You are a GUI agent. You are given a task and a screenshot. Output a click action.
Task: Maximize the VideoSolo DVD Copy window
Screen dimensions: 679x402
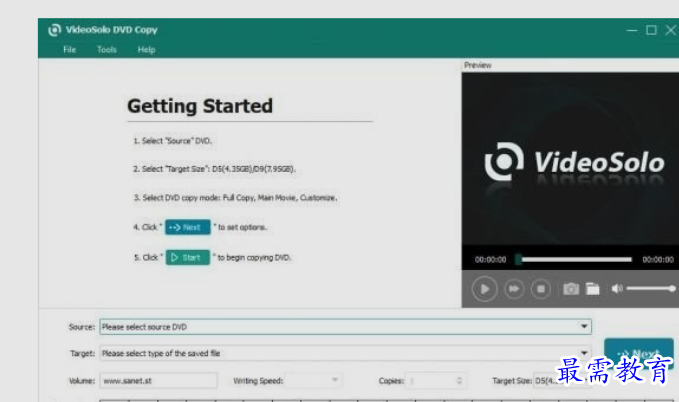651,30
